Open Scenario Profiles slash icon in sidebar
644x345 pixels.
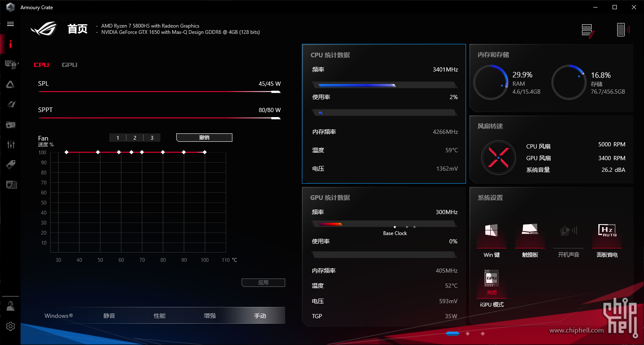10,105
